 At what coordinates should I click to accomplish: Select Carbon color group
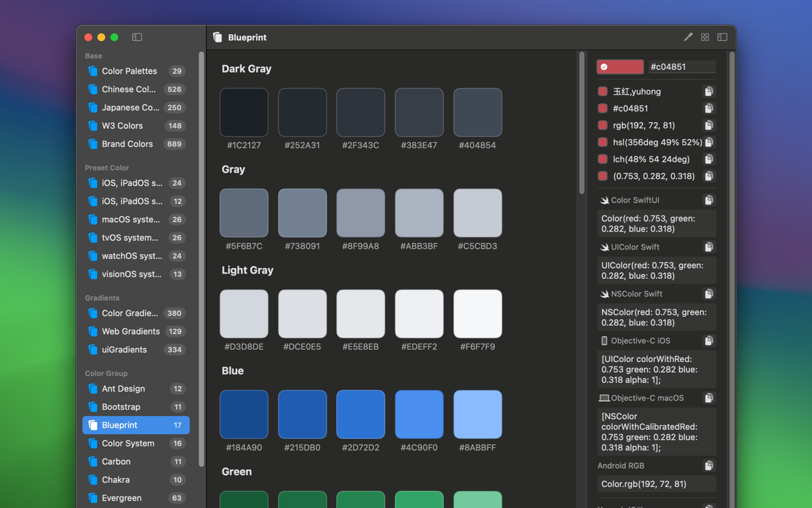point(136,462)
